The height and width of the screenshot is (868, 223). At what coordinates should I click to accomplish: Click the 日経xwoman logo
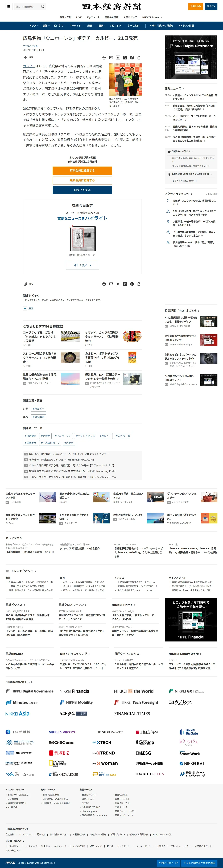coord(105,764)
